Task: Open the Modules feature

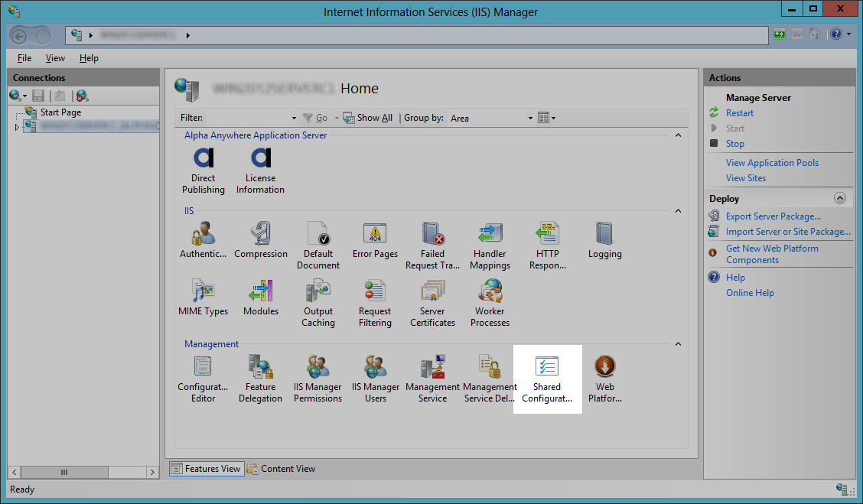Action: coord(261,298)
